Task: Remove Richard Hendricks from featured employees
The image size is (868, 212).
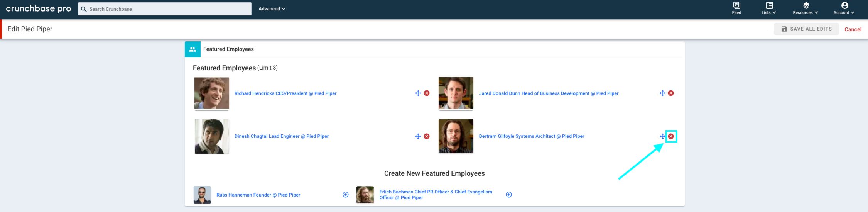Action: click(x=427, y=93)
